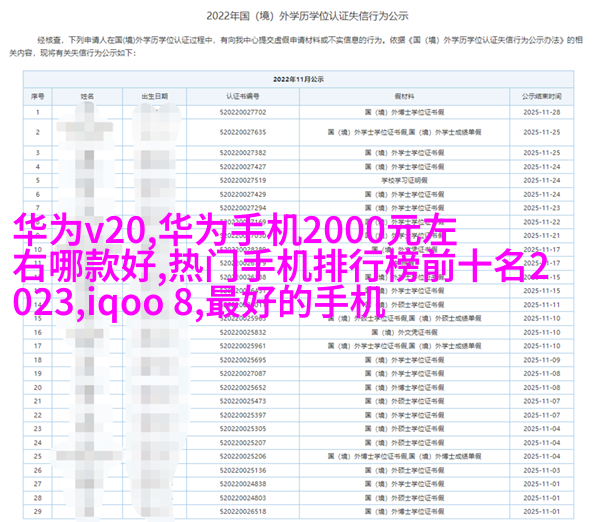
Task: Click the fake material cell in row 17
Action: click(x=404, y=346)
